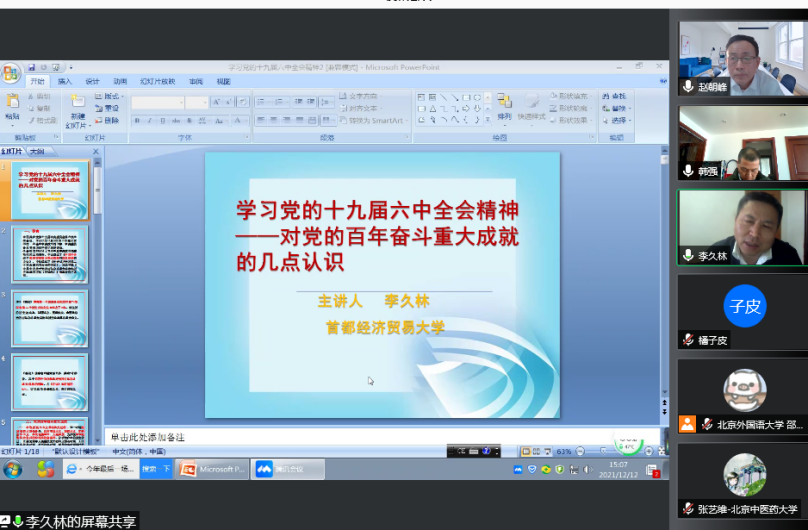Click the Office button in PowerPoint

click(10, 73)
